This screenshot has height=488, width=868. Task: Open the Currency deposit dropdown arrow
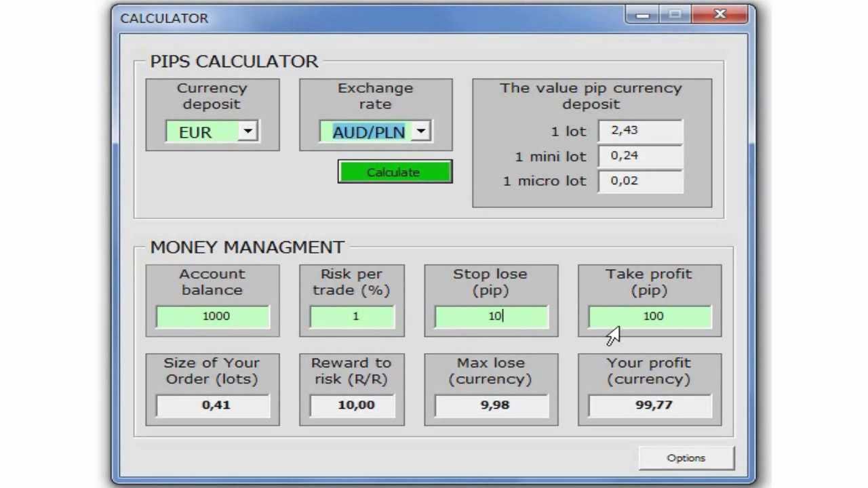248,131
